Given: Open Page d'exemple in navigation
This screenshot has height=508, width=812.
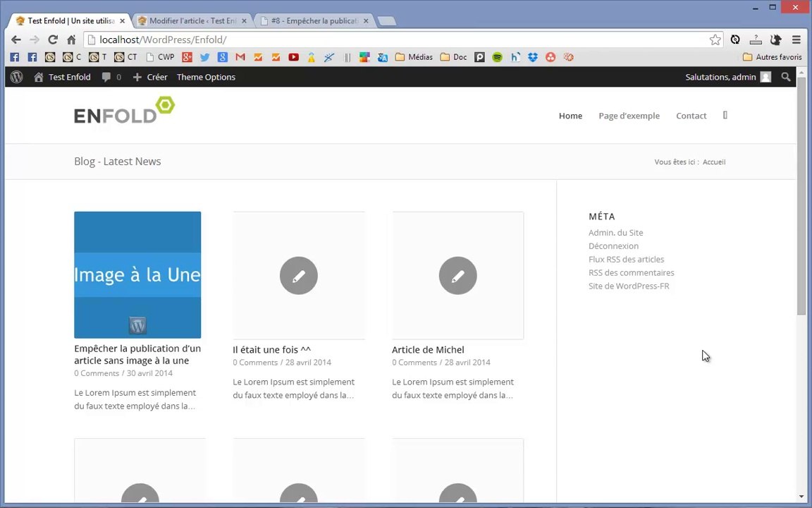Looking at the screenshot, I should click(x=629, y=116).
